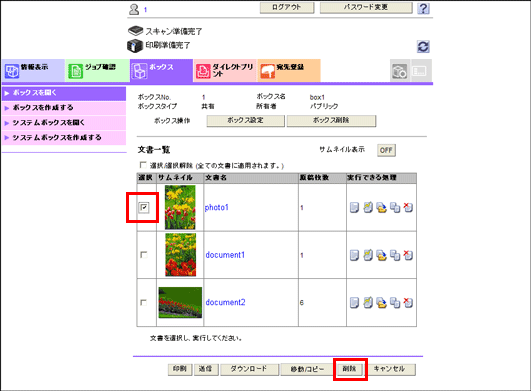Image resolution: width=531 pixels, height=391 pixels.
Task: Open the document2 link
Action: coord(226,302)
